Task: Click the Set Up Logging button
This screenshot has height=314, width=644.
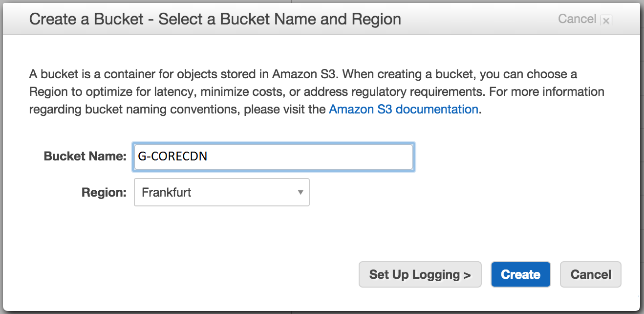Action: tap(420, 274)
